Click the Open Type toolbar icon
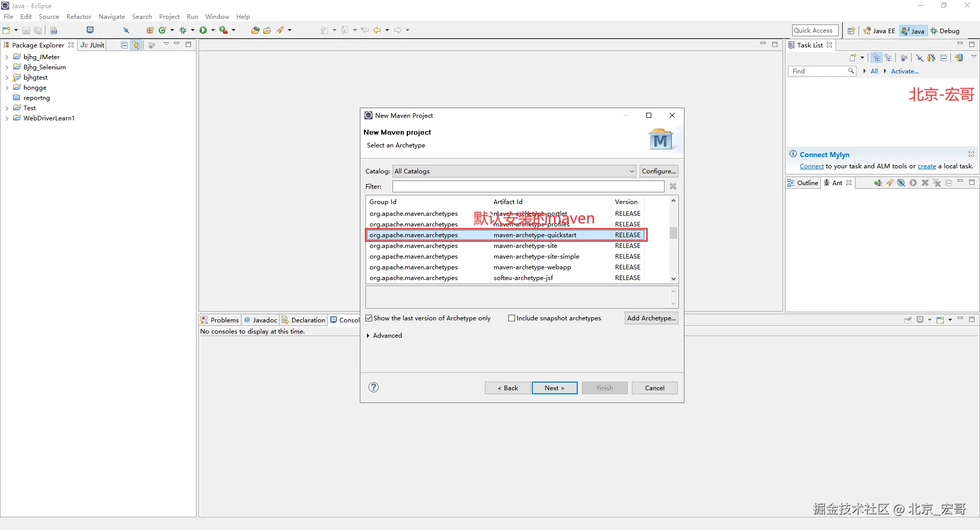 [x=255, y=30]
